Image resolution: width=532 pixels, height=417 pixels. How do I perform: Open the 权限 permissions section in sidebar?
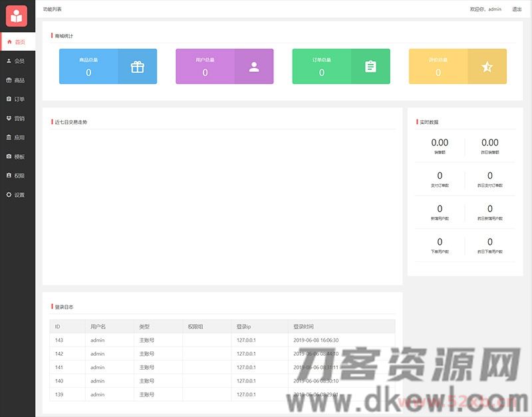(17, 176)
